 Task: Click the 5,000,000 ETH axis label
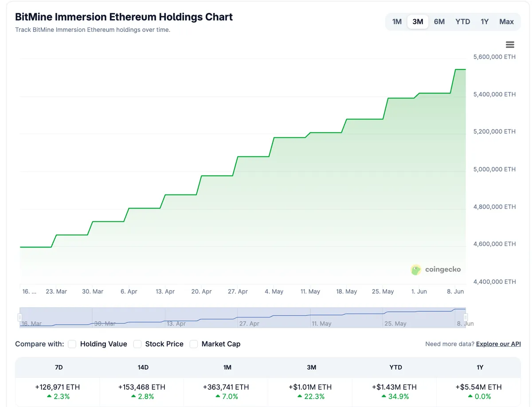(x=495, y=169)
